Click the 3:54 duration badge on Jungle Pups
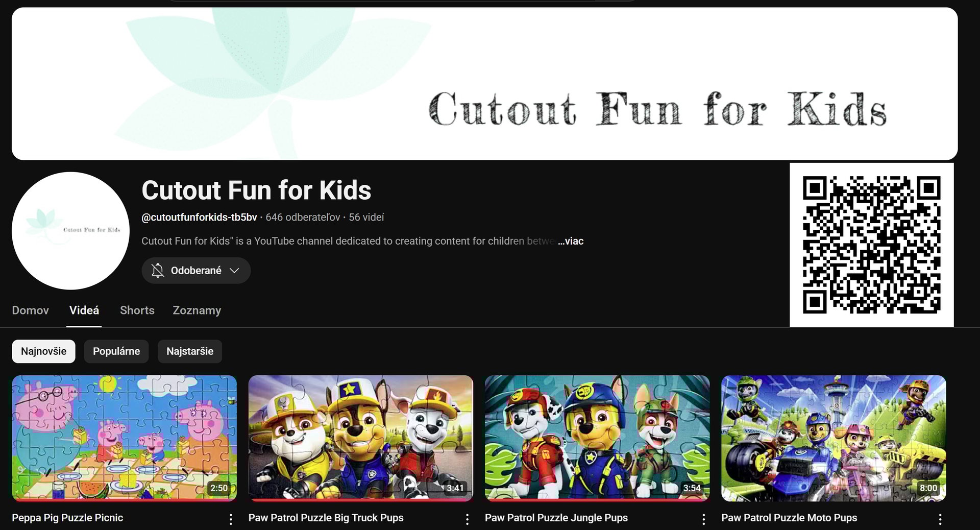980x530 pixels. point(692,488)
